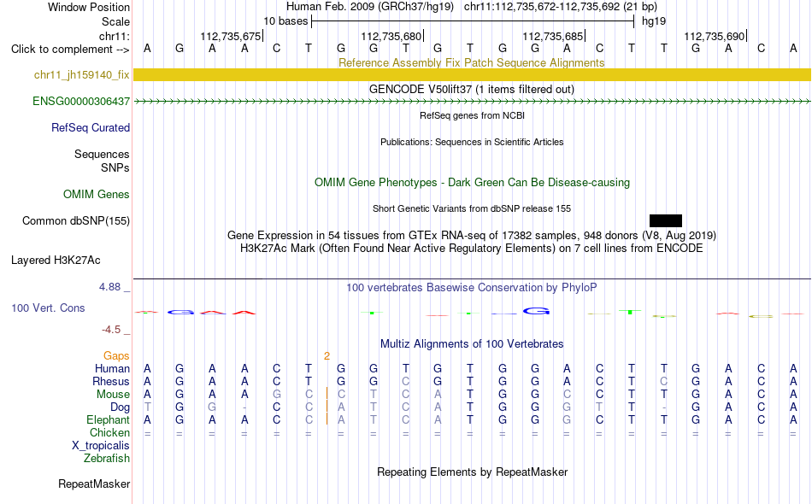
Task: Select the yellow fix patch alignment bar
Action: click(x=472, y=75)
